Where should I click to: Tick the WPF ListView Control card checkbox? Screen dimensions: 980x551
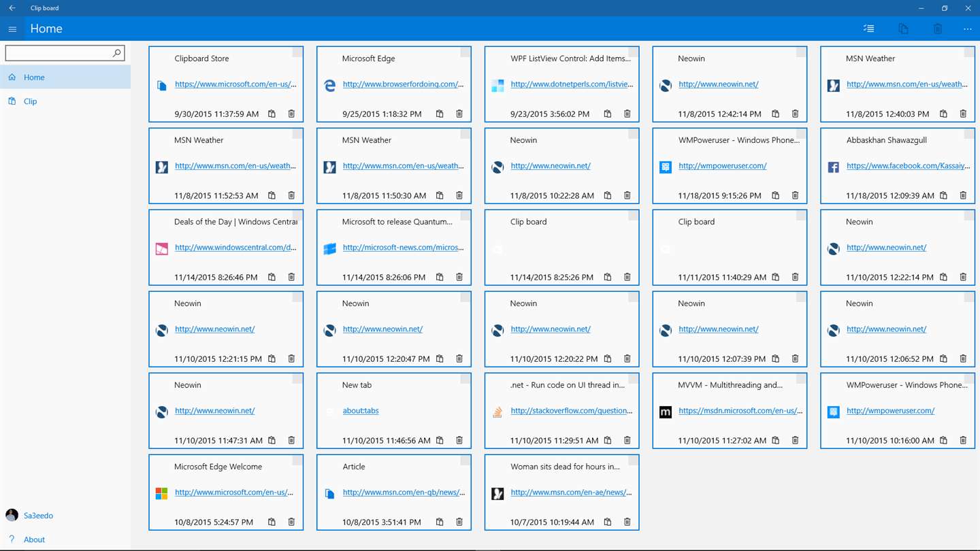pyautogui.click(x=634, y=52)
